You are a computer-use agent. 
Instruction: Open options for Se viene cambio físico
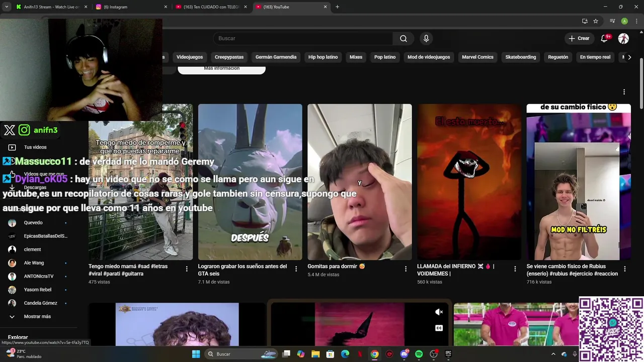point(624,269)
